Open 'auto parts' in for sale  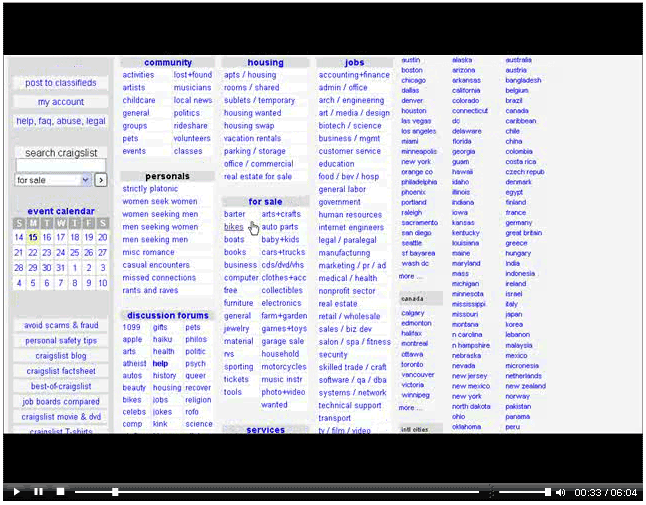(280, 227)
